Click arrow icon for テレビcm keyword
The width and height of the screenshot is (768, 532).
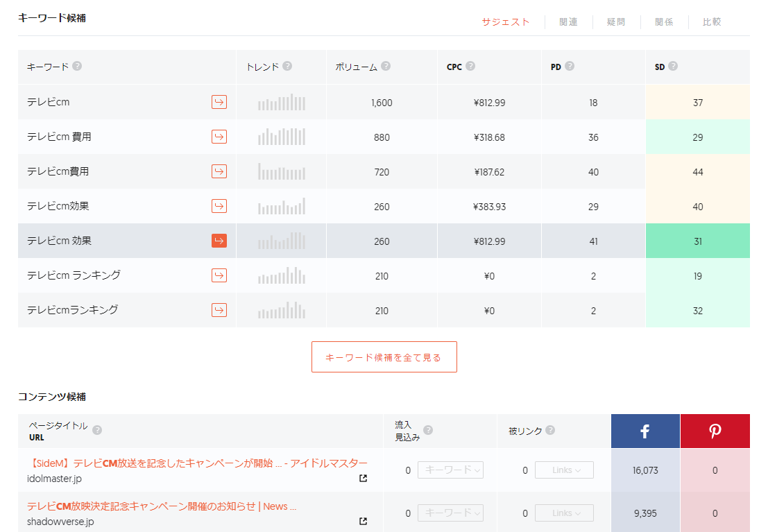(x=219, y=102)
